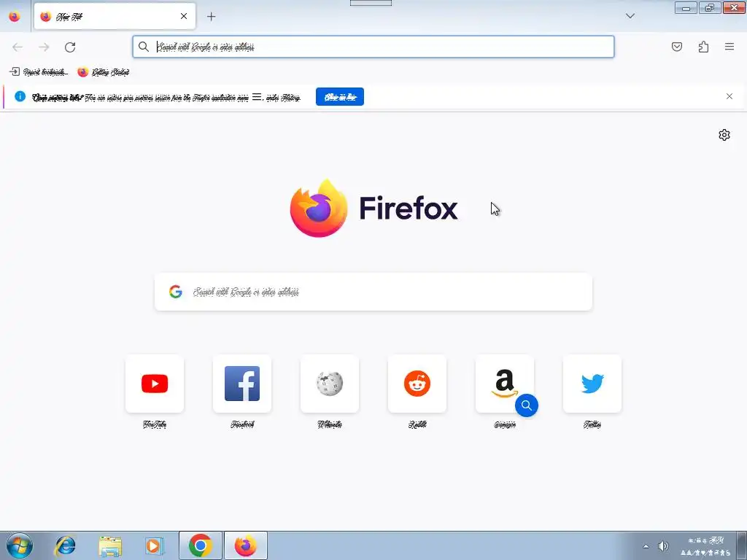Show hidden system tray icons
747x560 pixels.
pos(646,546)
